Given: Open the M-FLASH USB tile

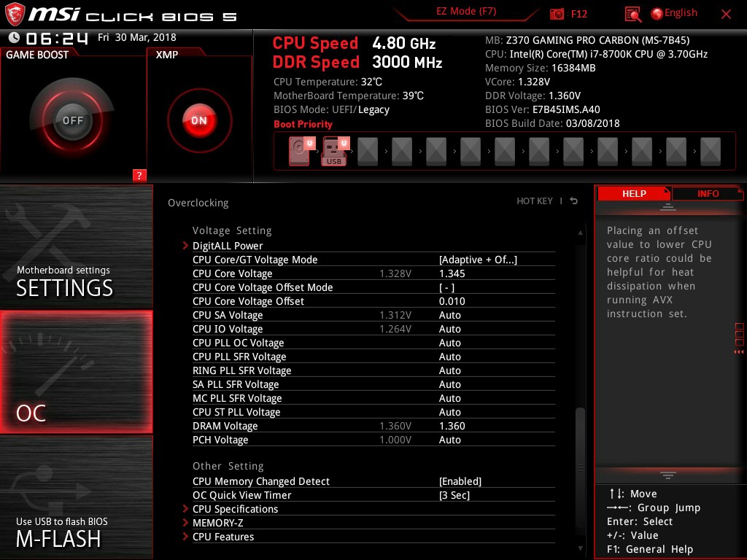Looking at the screenshot, I should 76,497.
